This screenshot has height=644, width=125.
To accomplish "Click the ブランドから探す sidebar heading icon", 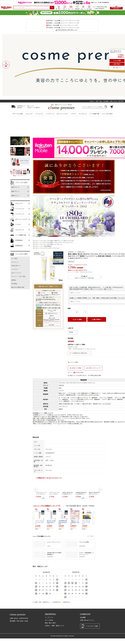I will coord(12,182).
